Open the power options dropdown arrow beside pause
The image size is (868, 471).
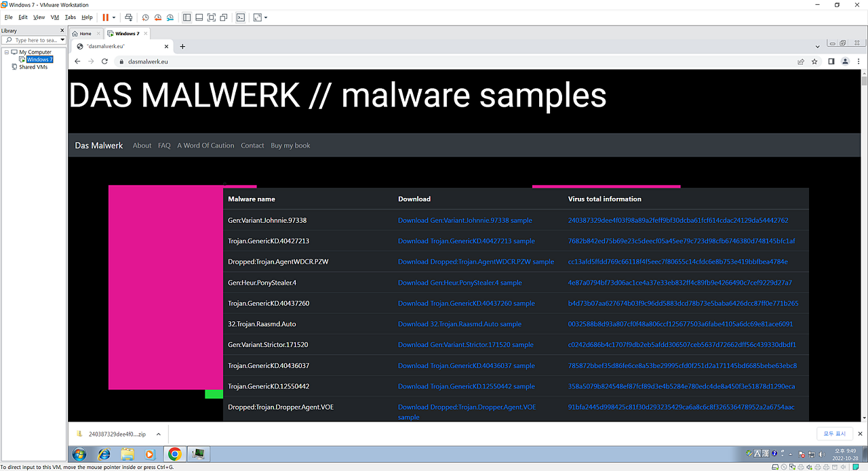point(114,17)
